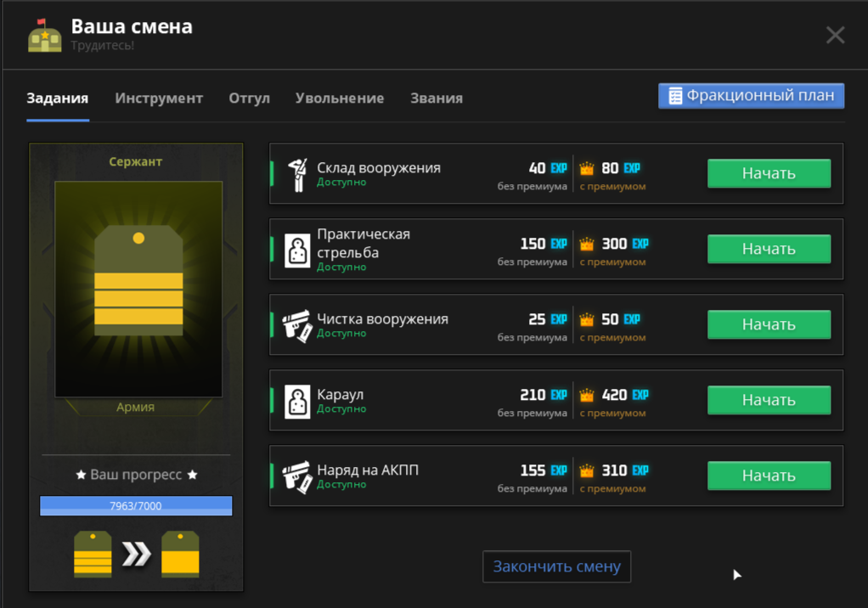Click the Наряд на АКПП pistol icon
This screenshot has height=608, width=868.
point(296,477)
